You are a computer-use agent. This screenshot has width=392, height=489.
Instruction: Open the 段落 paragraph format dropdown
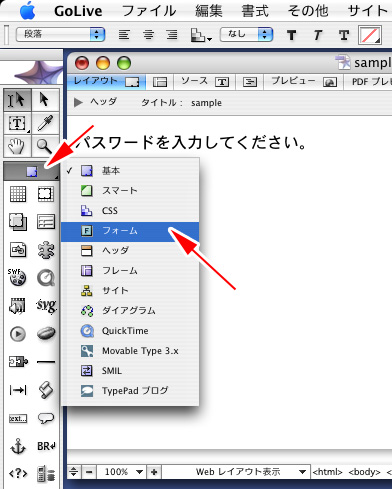click(61, 34)
